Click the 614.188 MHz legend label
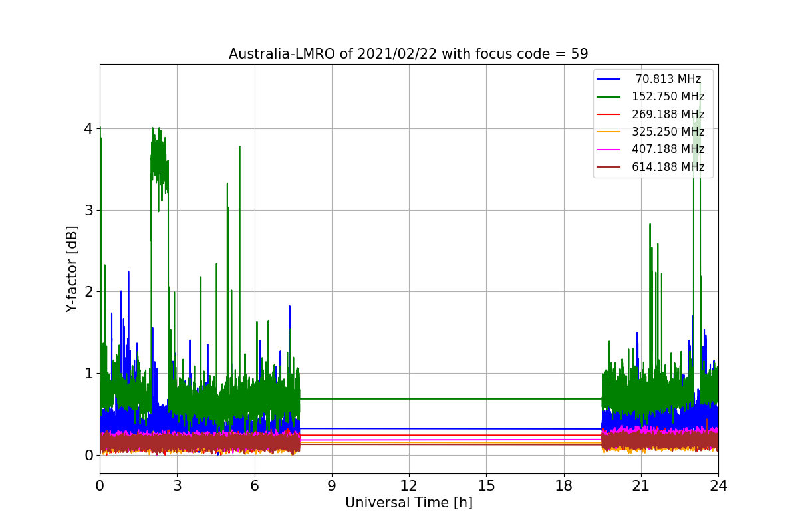Screen dimensions: 798x532 pyautogui.click(x=668, y=167)
